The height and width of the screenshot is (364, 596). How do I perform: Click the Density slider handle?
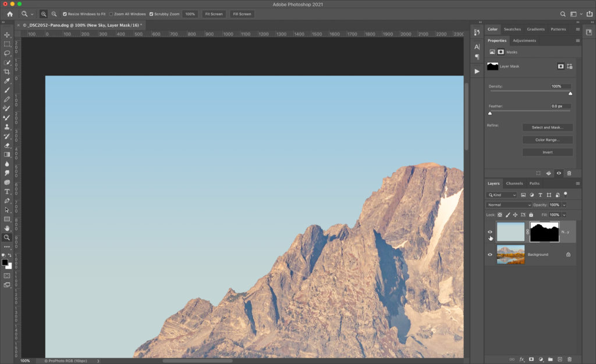[570, 93]
